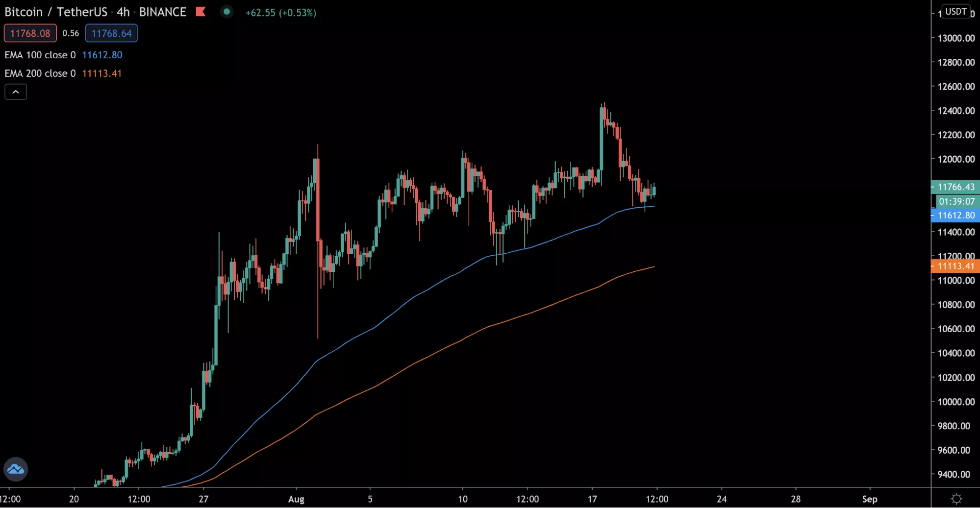Click the cloud logo icon at bottom left
Screen dimensions: 980x508
coord(16,469)
